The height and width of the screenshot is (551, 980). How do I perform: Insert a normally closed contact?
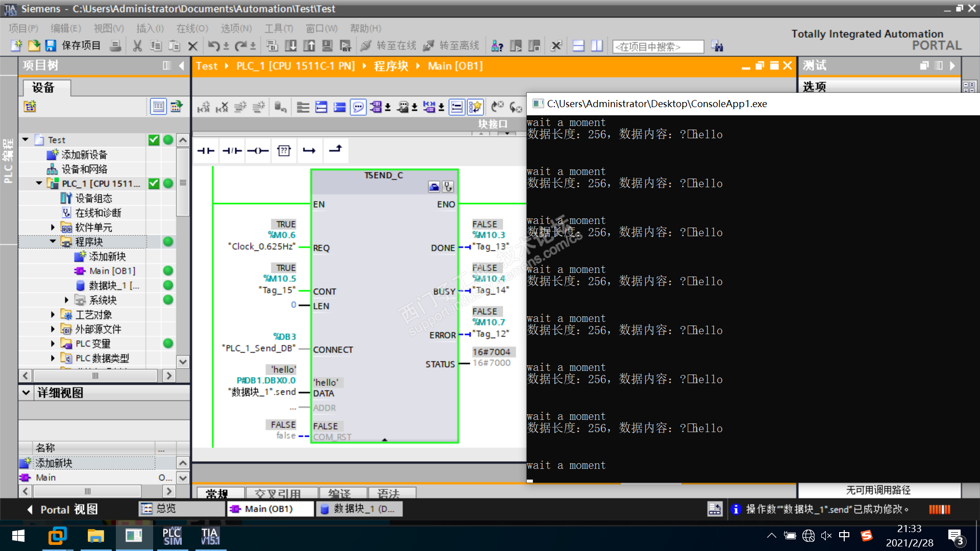coord(232,151)
